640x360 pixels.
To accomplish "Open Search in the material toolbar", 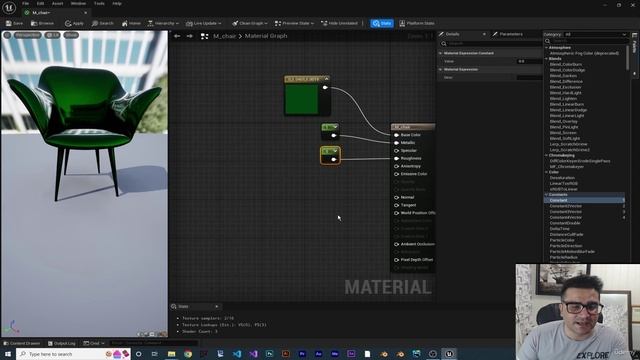I will click(x=102, y=23).
